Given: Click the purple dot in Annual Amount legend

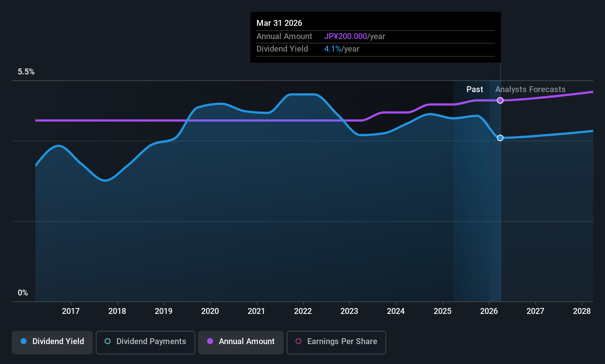Looking at the screenshot, I should 210,341.
